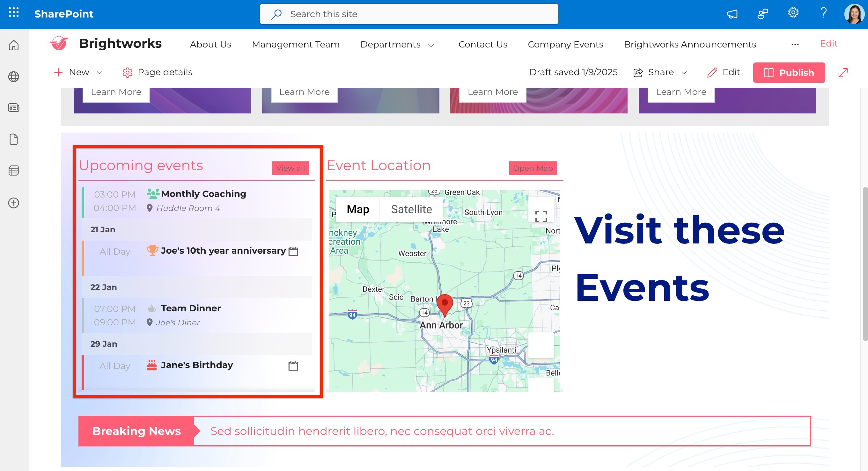Image resolution: width=868 pixels, height=471 pixels.
Task: Open the settings gear icon
Action: coord(793,13)
